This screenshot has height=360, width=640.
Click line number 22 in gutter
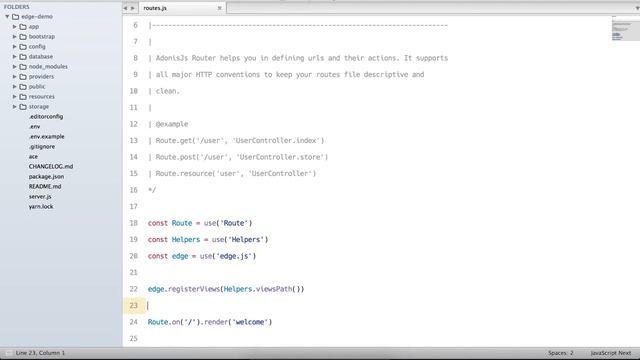tap(133, 289)
